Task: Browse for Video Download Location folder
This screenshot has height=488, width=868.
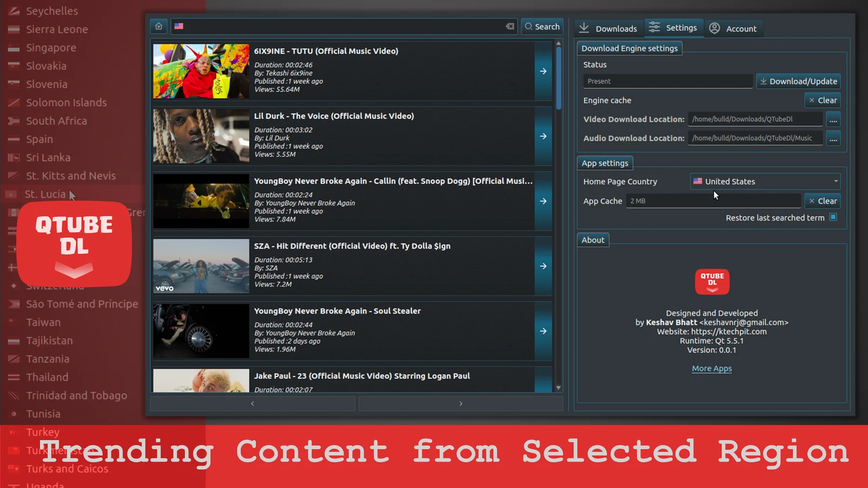Action: tap(833, 119)
